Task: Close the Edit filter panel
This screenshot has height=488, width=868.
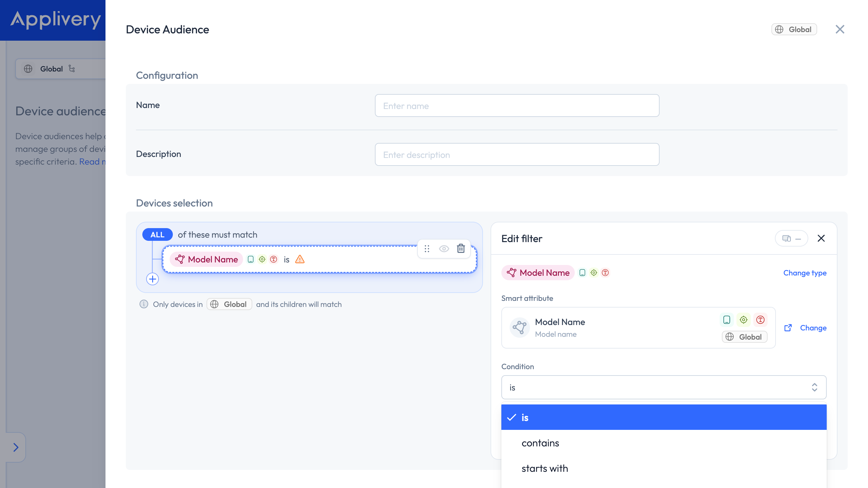Action: click(821, 238)
